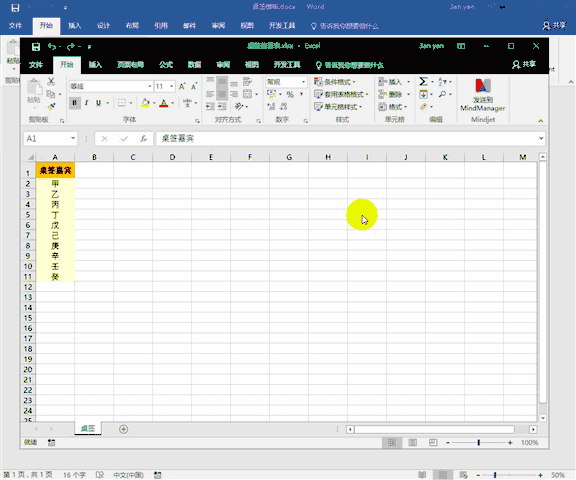Click the format painter brush icon
The height and width of the screenshot is (480, 576).
click(x=51, y=107)
